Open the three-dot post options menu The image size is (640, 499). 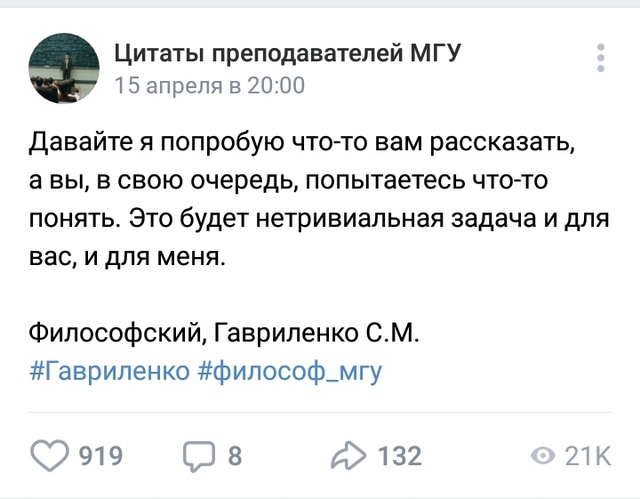click(x=599, y=63)
